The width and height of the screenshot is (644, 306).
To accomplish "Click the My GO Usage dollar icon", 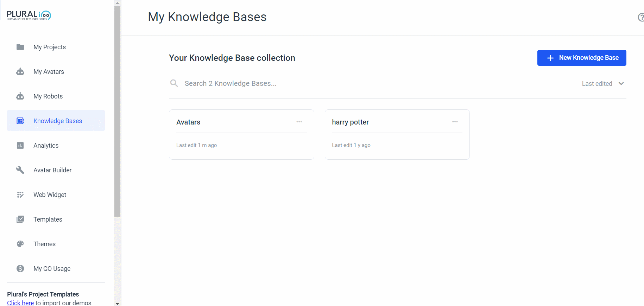I will [x=20, y=268].
